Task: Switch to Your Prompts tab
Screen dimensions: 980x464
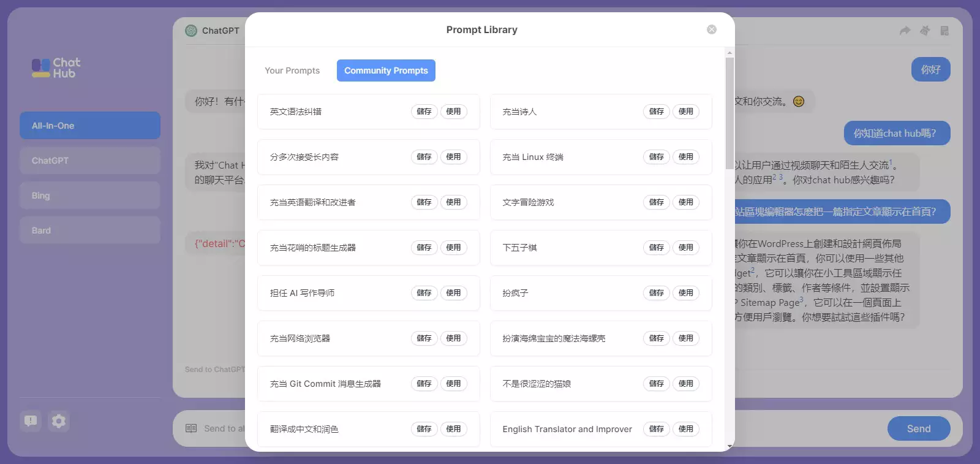Action: tap(292, 70)
